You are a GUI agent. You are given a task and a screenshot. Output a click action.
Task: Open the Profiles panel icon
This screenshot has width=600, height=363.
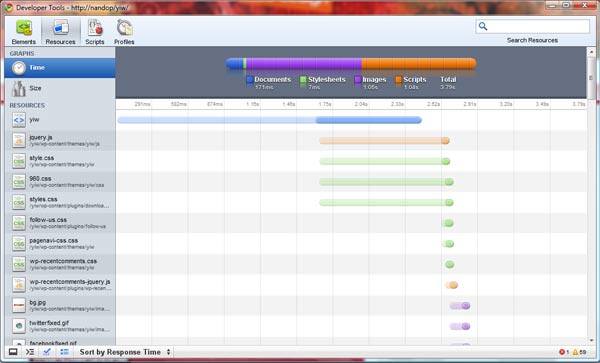124,31
